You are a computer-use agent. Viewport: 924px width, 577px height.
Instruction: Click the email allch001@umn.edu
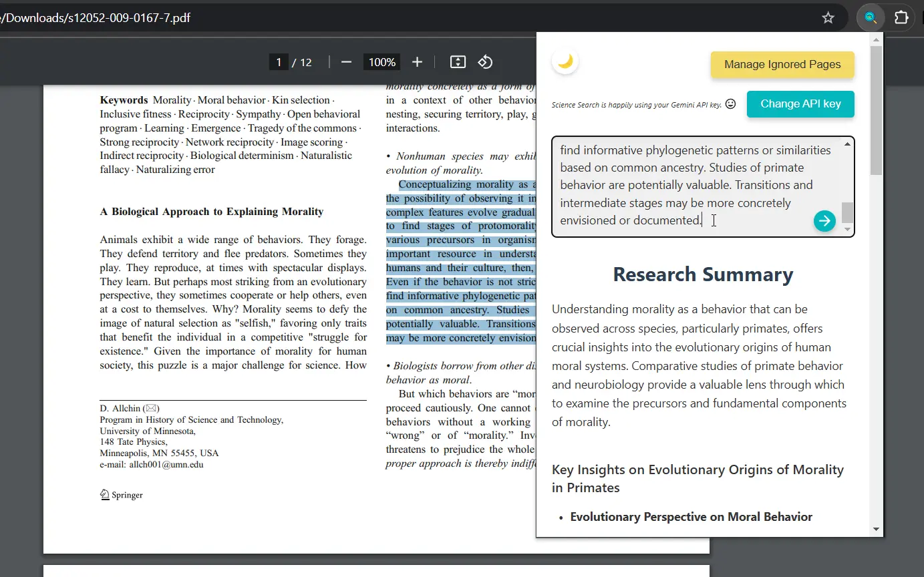166,465
